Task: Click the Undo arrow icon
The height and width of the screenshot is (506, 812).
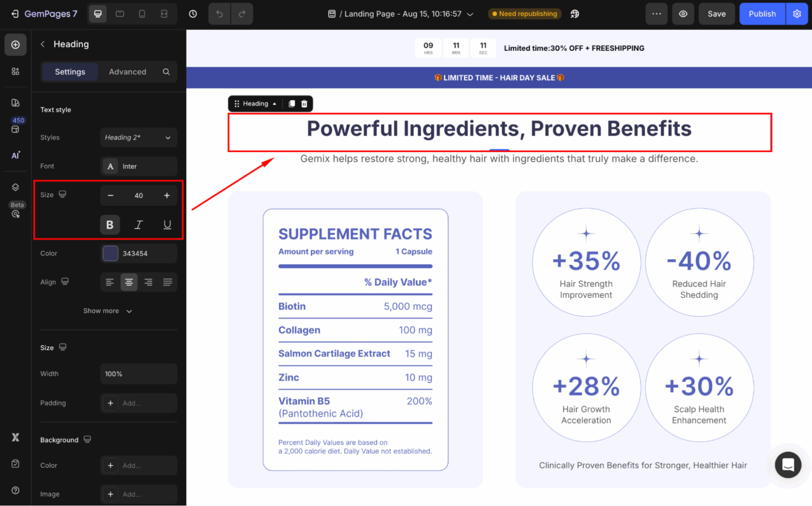Action: 219,14
